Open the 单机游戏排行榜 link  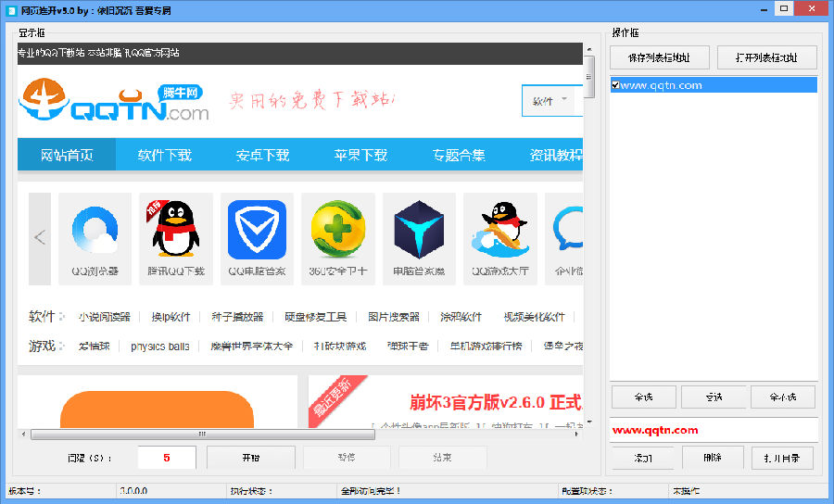click(x=486, y=346)
